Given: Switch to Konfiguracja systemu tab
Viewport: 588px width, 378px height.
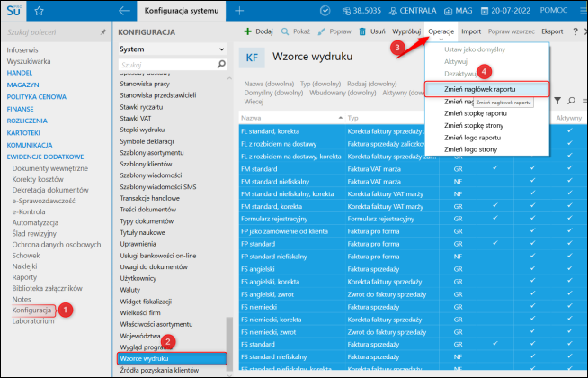Looking at the screenshot, I should tap(182, 11).
